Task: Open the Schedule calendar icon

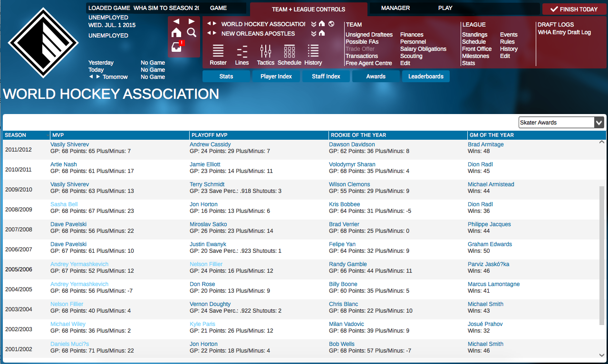Action: click(x=290, y=55)
